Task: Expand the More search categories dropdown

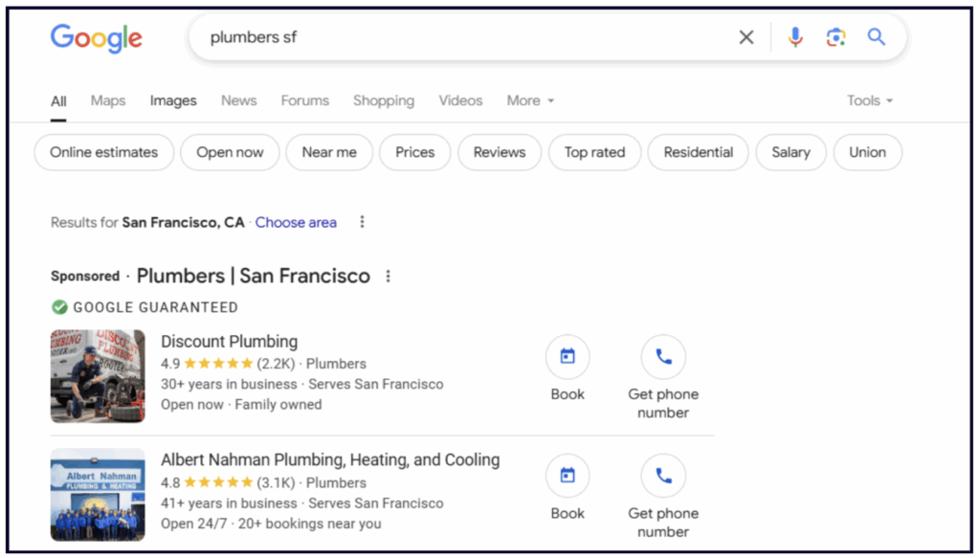Action: click(530, 100)
